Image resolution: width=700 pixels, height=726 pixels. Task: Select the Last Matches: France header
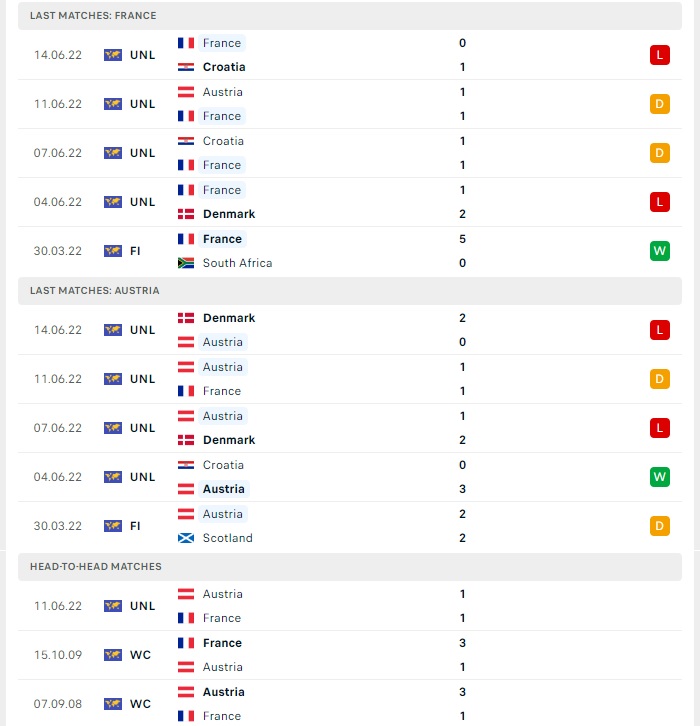point(350,16)
